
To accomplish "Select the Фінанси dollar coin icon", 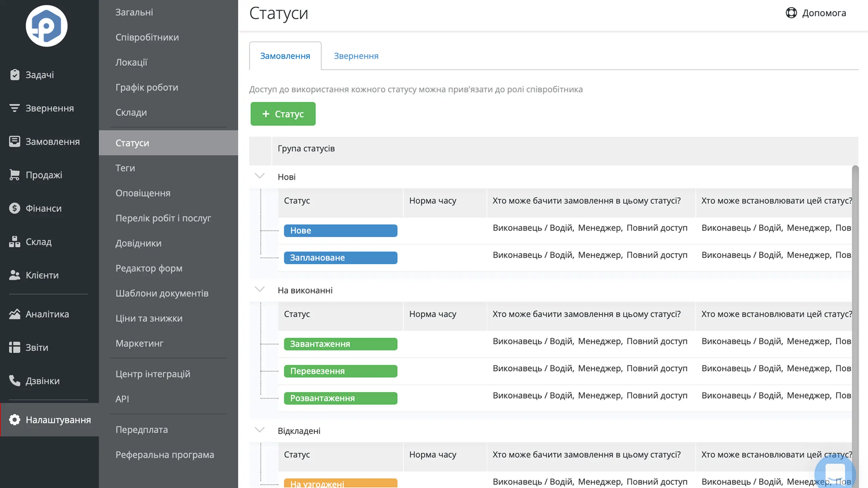I will tap(15, 208).
